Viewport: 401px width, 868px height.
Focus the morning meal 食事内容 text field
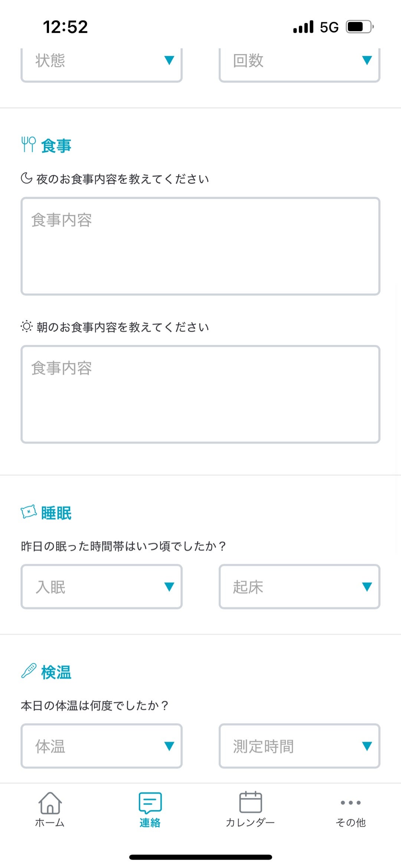[x=200, y=394]
